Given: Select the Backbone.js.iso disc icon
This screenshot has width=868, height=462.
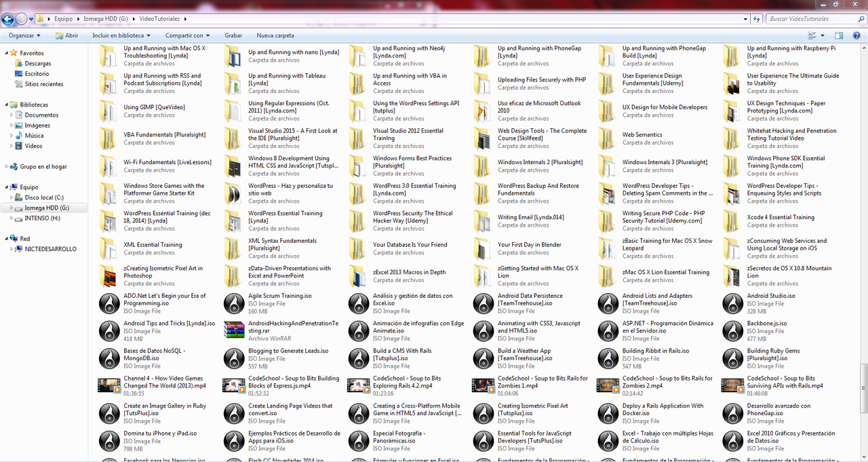Looking at the screenshot, I should coord(732,330).
